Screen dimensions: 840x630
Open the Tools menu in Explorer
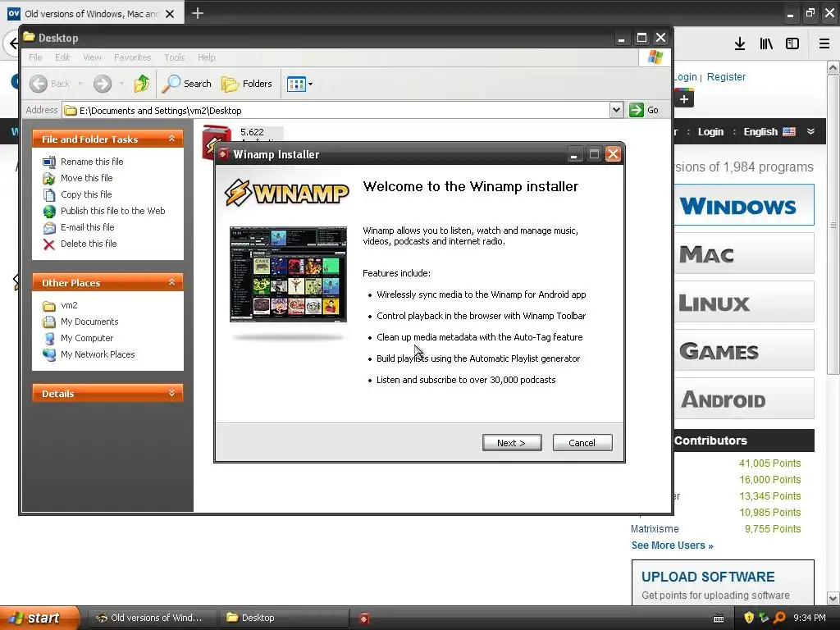pos(174,57)
